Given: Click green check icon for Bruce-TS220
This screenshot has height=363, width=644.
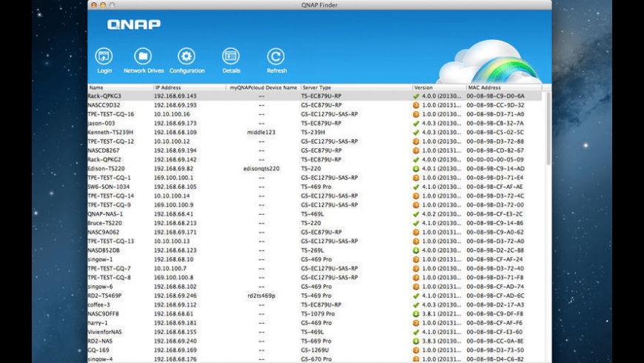Looking at the screenshot, I should click(x=416, y=223).
